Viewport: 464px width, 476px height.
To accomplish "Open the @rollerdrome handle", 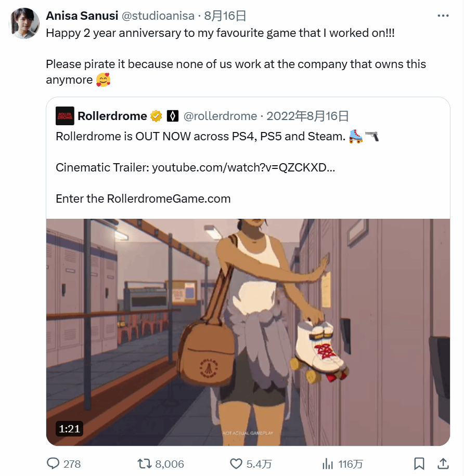I will coord(221,116).
